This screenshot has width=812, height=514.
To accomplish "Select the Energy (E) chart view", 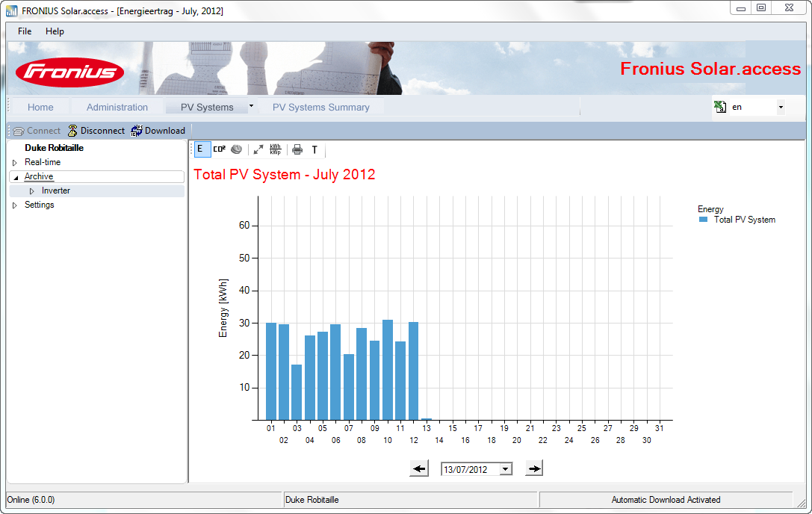I will click(202, 149).
